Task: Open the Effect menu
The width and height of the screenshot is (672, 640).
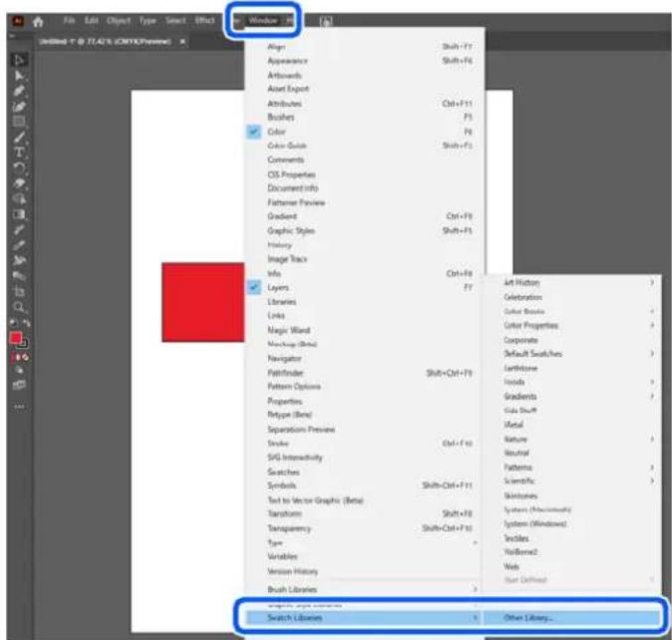Action: (204, 21)
